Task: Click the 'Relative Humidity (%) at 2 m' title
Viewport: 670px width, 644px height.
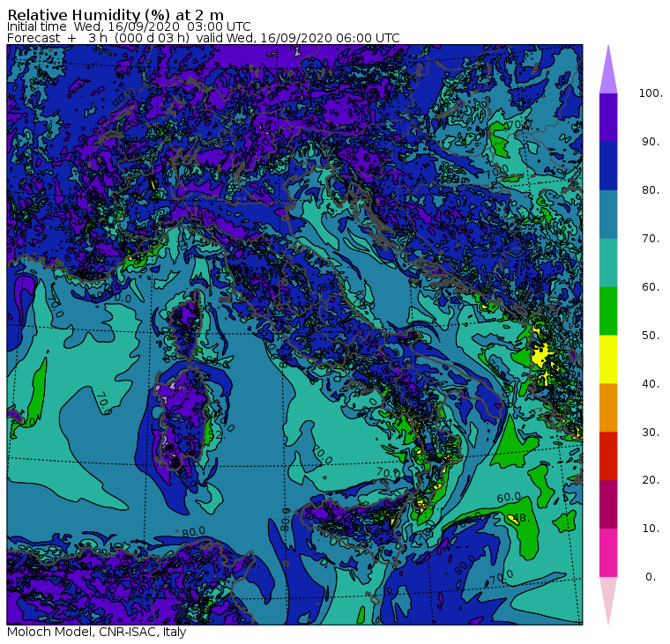Action: pos(115,15)
